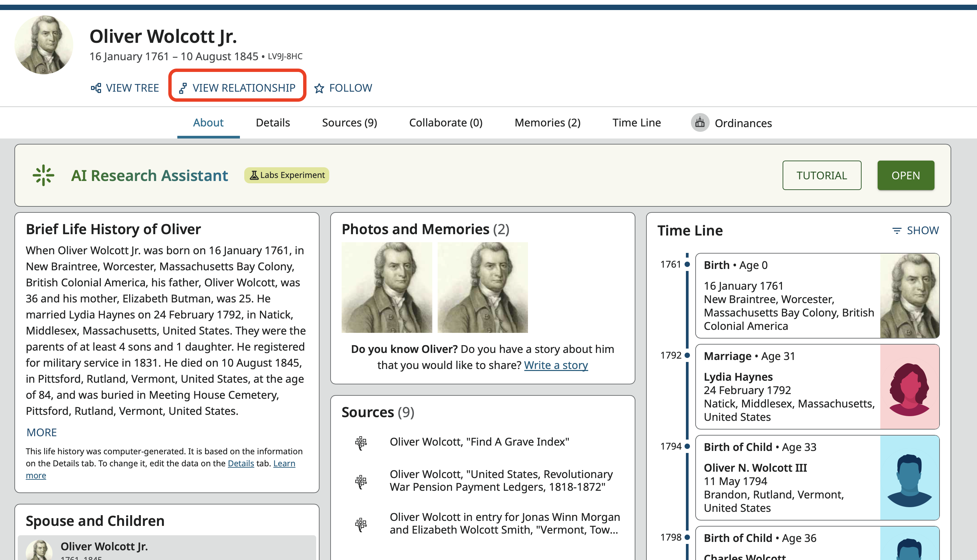
Task: Click the Ordinances temple icon
Action: [x=700, y=123]
